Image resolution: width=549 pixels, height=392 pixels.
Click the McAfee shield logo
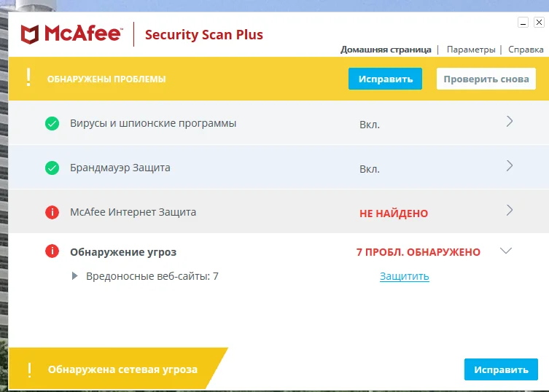(30, 34)
